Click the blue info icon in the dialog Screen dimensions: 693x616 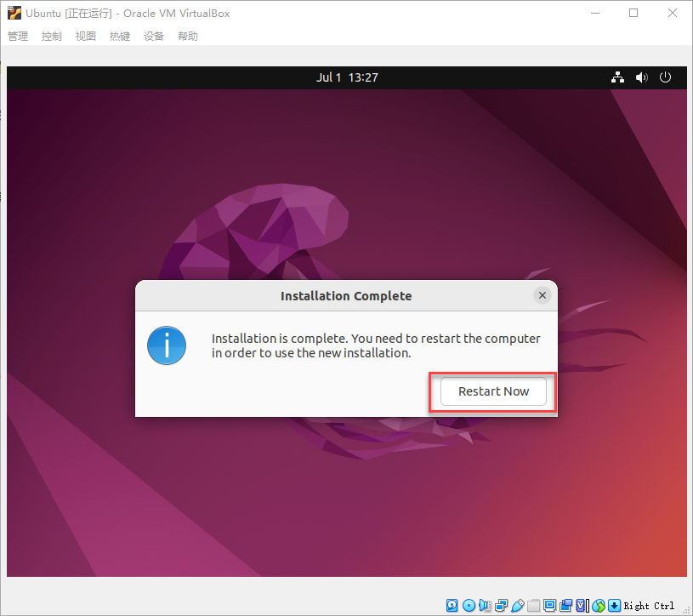[x=167, y=345]
